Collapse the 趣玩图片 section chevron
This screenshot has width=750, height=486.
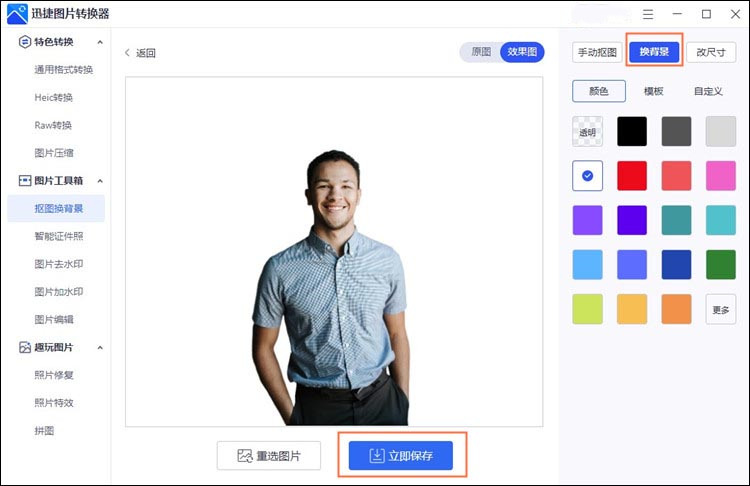(x=100, y=347)
